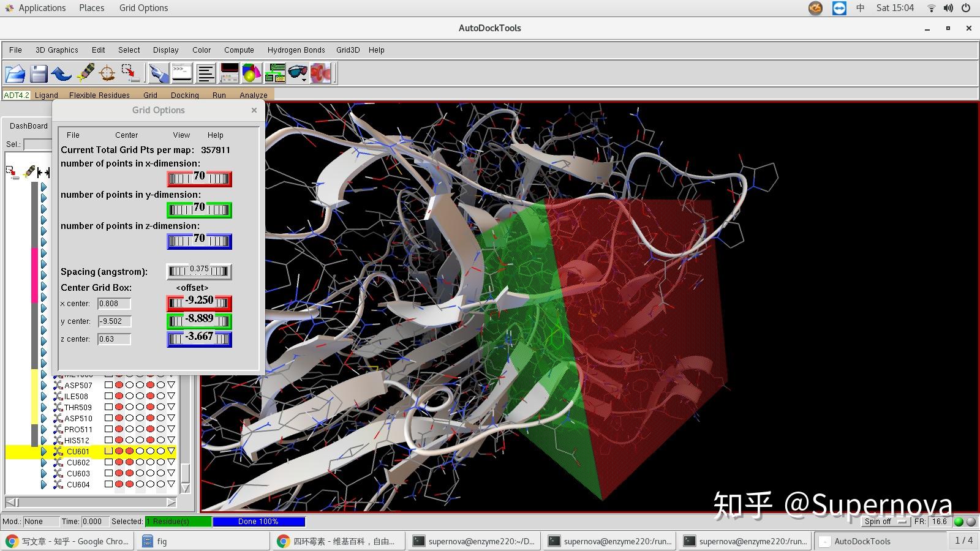980x551 pixels.
Task: Open the Spin off dropdown
Action: point(885,522)
